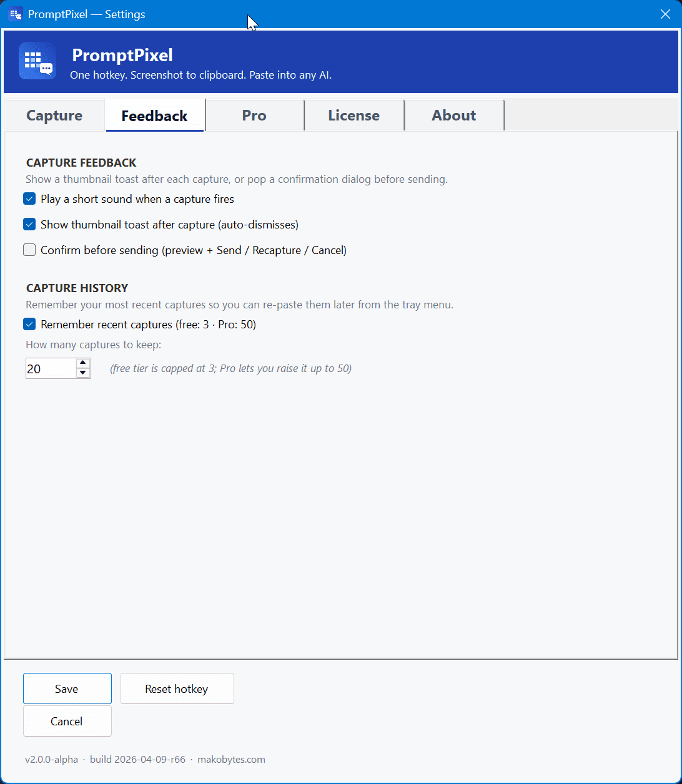682x784 pixels.
Task: Disable 'Play a short sound when a capture fires'
Action: click(29, 198)
